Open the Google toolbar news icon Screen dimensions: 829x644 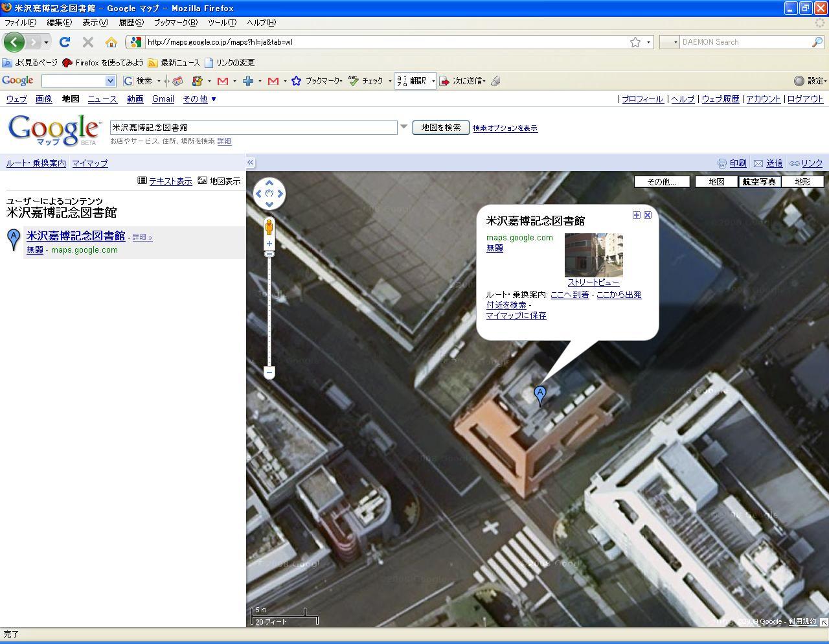pos(177,81)
